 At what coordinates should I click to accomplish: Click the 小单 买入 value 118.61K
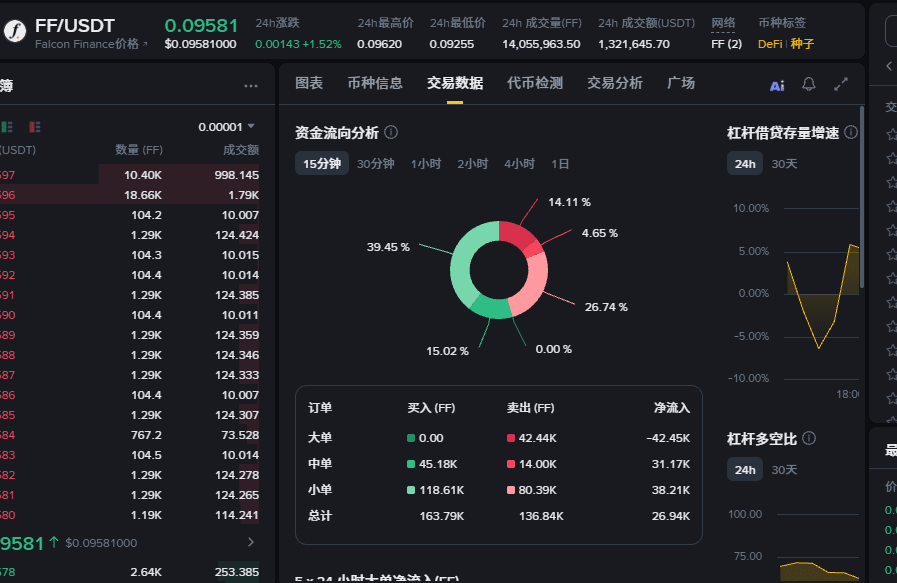click(441, 490)
